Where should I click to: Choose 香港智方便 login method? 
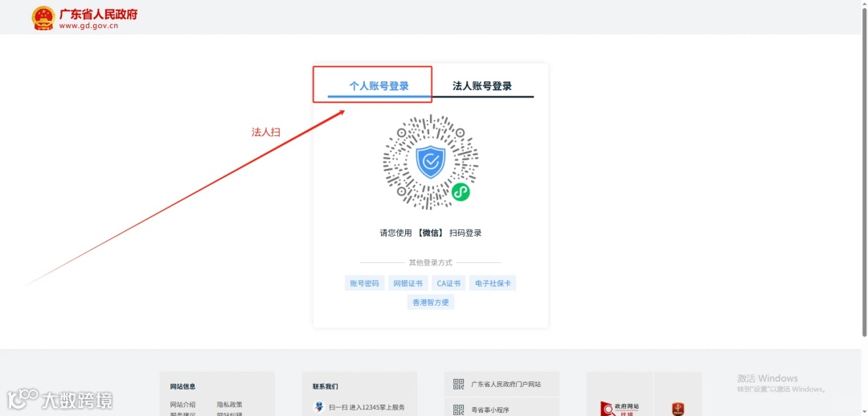(x=431, y=302)
